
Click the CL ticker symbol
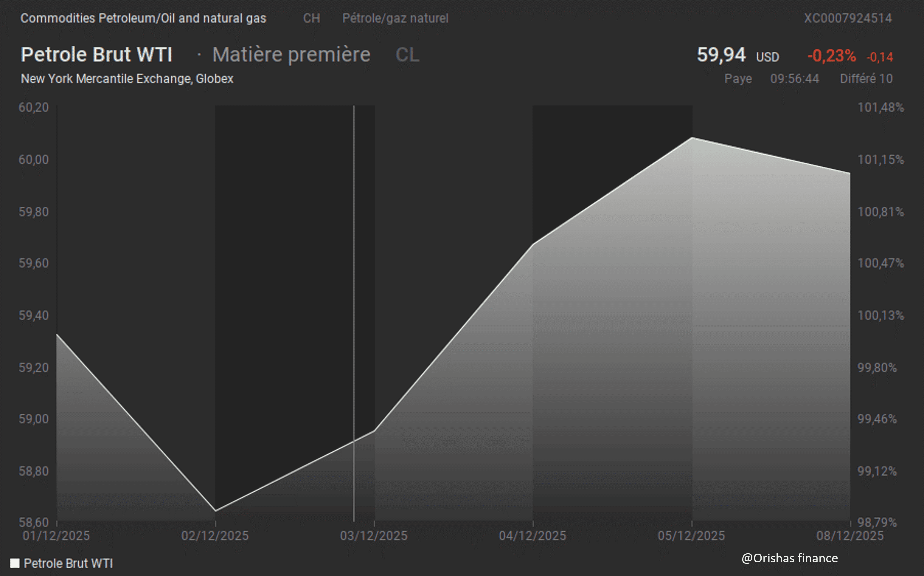point(407,55)
